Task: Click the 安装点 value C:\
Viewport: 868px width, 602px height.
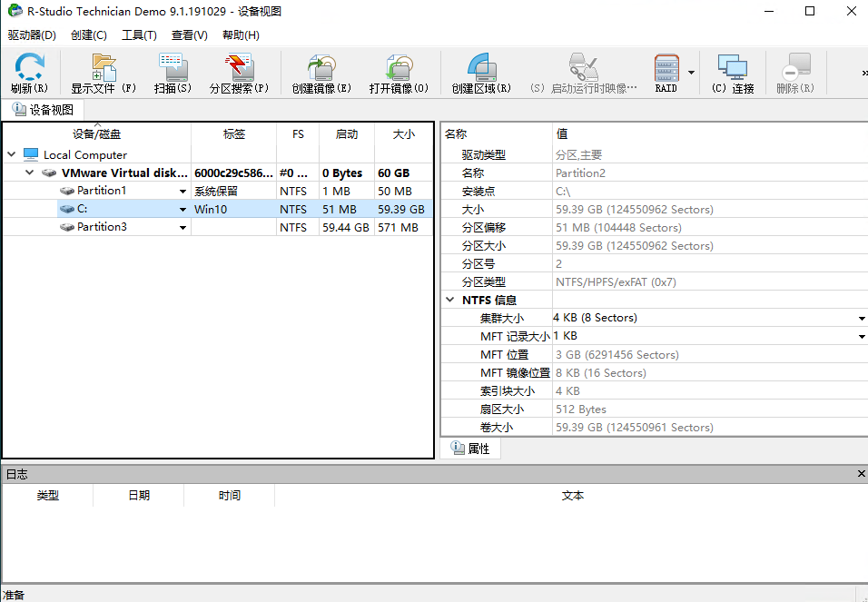Action: point(563,192)
